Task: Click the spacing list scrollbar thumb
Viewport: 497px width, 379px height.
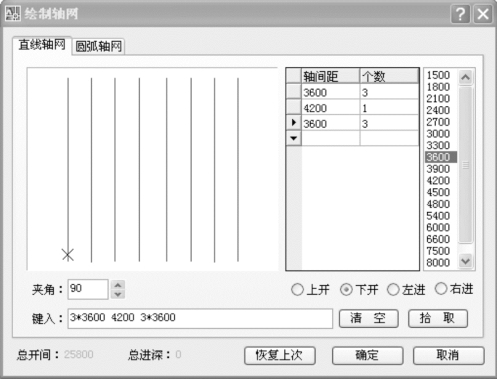Action: click(x=466, y=165)
